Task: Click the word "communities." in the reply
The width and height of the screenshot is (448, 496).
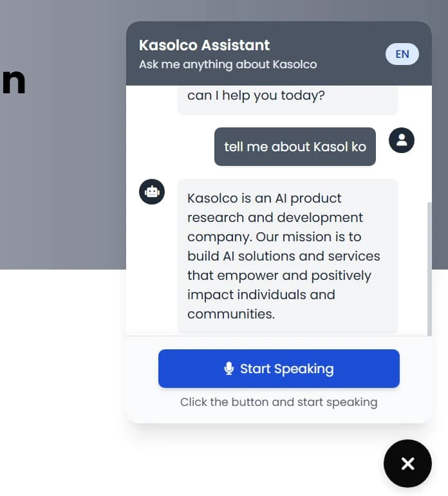Action: click(231, 314)
